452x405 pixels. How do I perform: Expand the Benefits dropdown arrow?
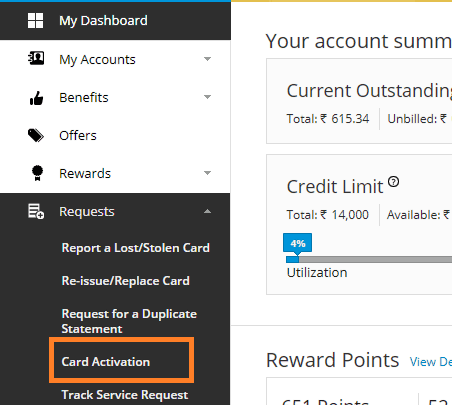(207, 97)
